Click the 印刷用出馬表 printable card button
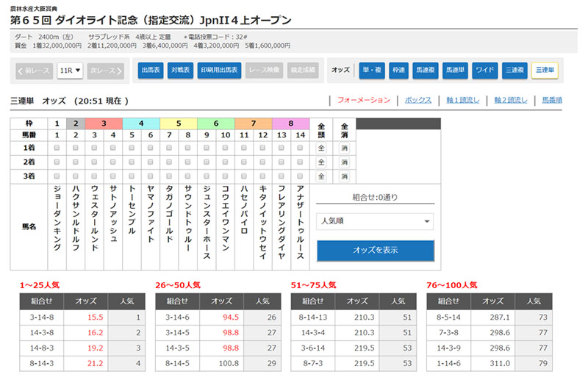Image resolution: width=588 pixels, height=380 pixels. (x=218, y=71)
